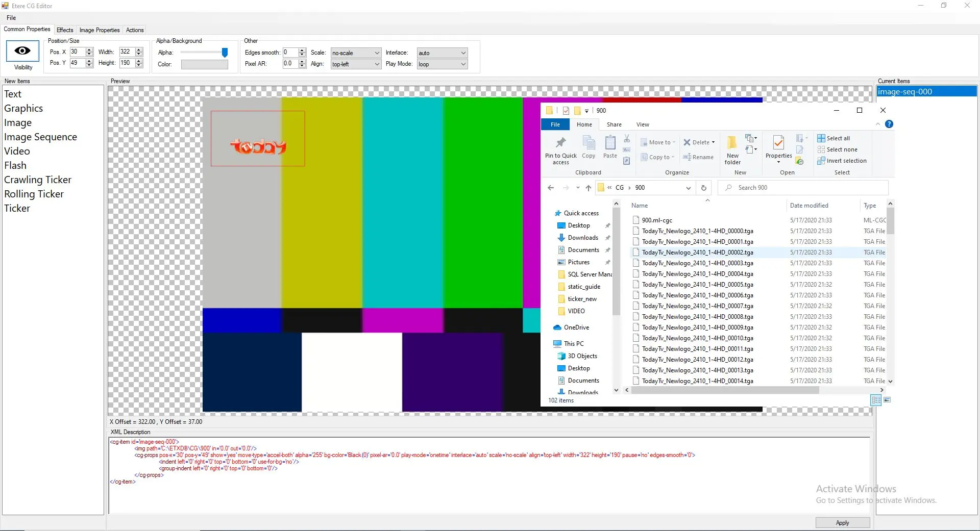
Task: Click the Up one level arrow
Action: [589, 188]
